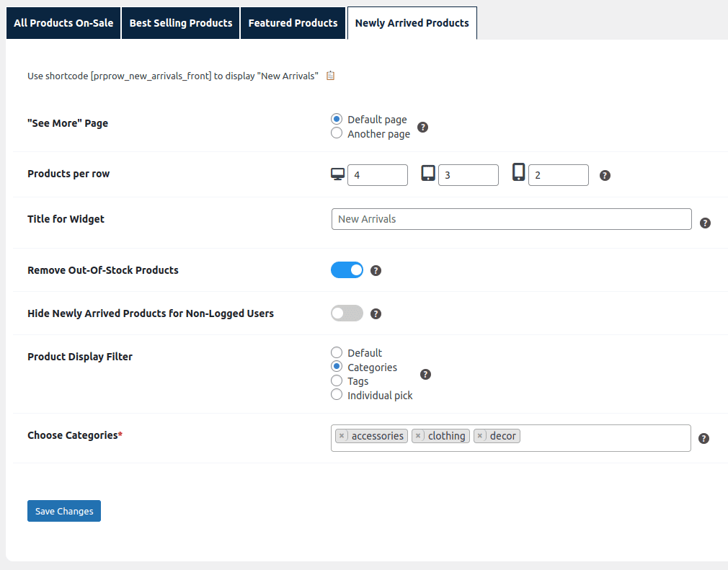Switch to the Best Selling Products tab
728x570 pixels.
coord(181,23)
